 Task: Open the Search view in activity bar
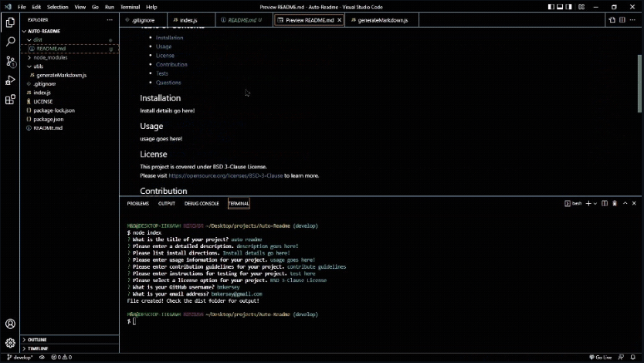(x=10, y=42)
